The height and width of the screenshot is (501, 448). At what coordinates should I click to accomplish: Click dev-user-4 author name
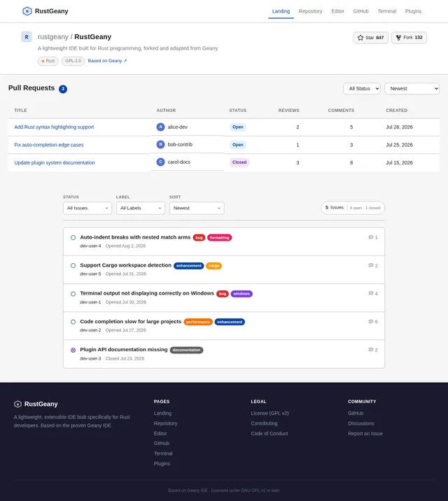point(90,246)
